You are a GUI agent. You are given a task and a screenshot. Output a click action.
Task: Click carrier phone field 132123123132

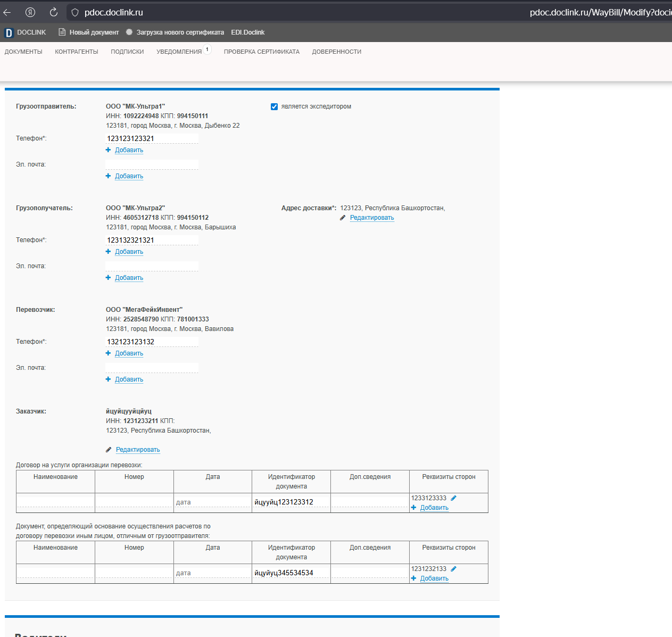point(152,342)
